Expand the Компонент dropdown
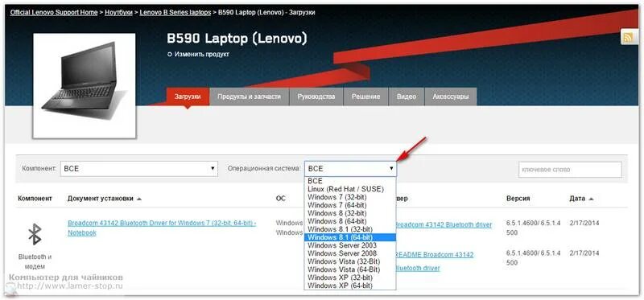Viewport: 644px width, 300px height. [138, 169]
